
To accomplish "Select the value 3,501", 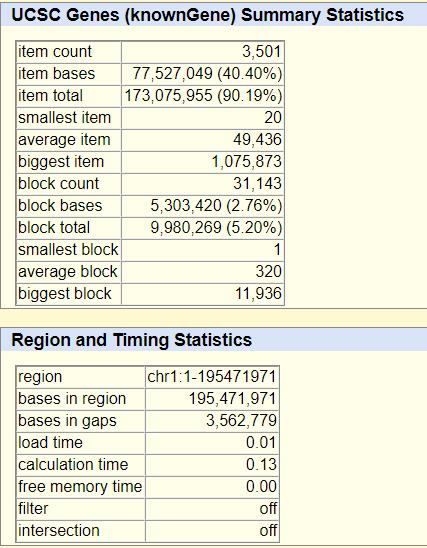I will pos(262,52).
